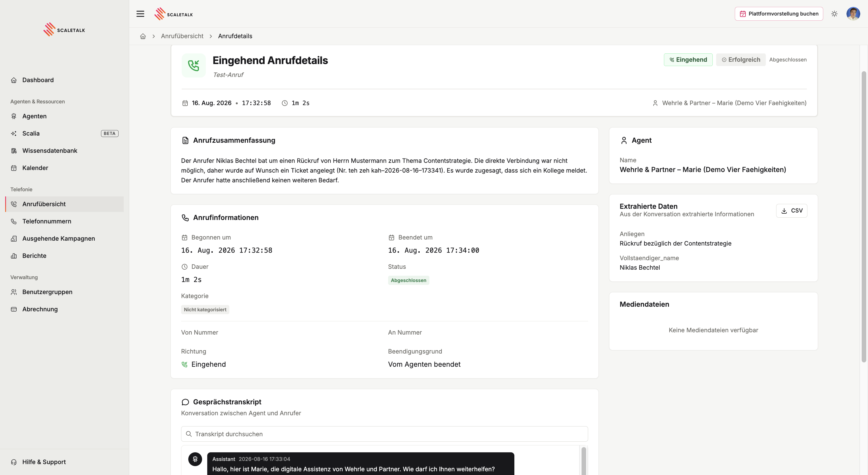Click the Abgeschlossen status badge under Status
This screenshot has width=868, height=475.
pyautogui.click(x=408, y=281)
